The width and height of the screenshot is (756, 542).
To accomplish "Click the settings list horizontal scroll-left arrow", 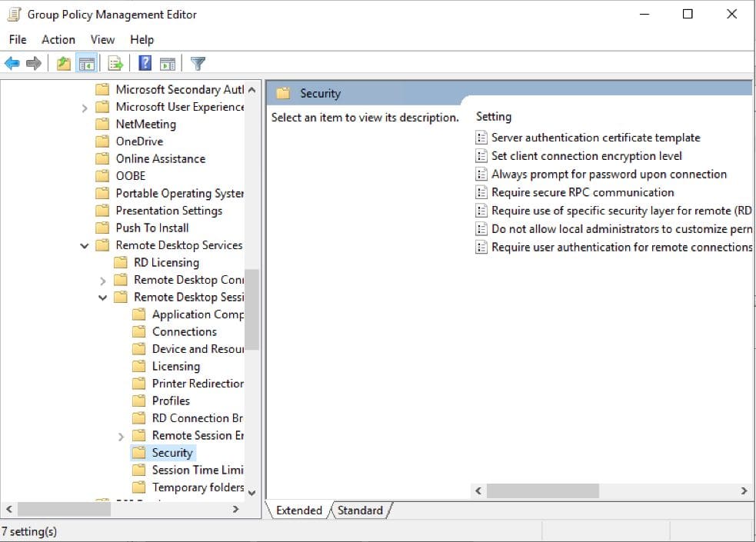I will 478,491.
